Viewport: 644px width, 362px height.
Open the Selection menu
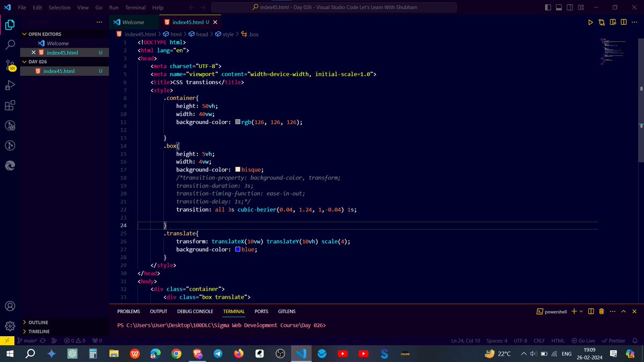tap(60, 8)
